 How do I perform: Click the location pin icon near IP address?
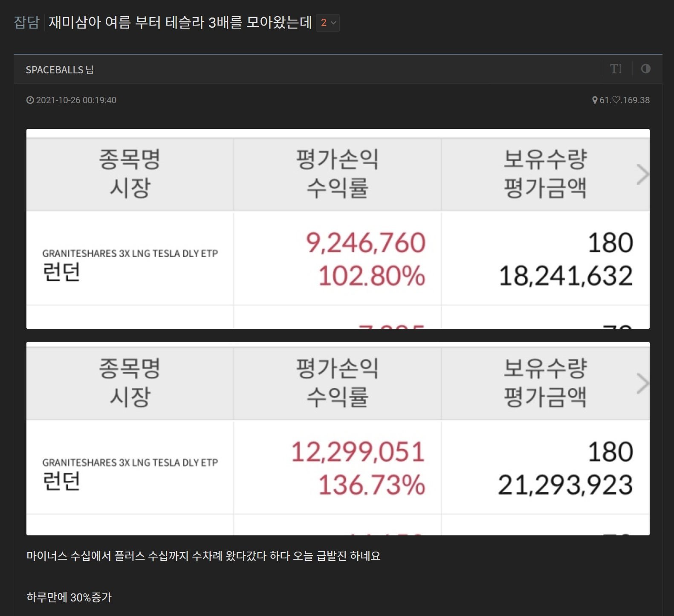[x=595, y=100]
